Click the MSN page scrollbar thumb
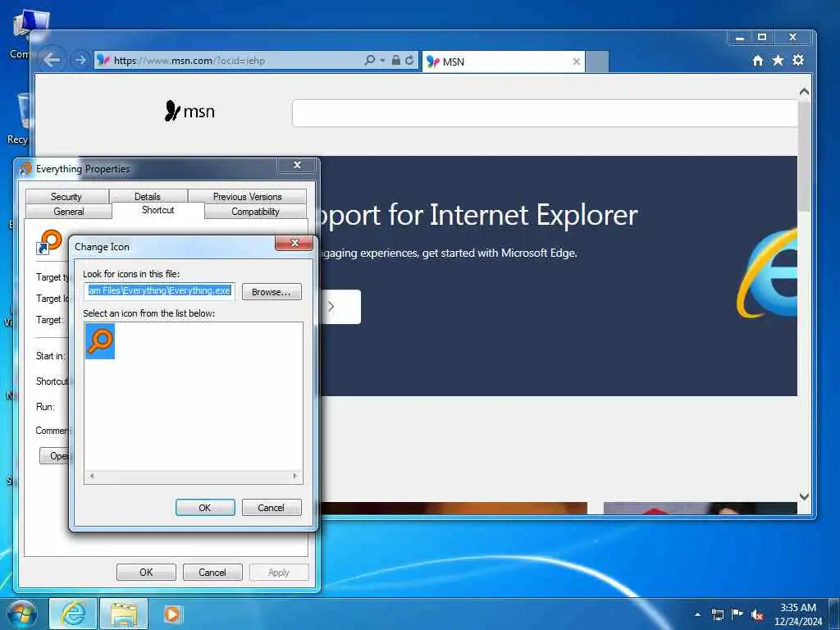840x630 pixels. tap(804, 155)
